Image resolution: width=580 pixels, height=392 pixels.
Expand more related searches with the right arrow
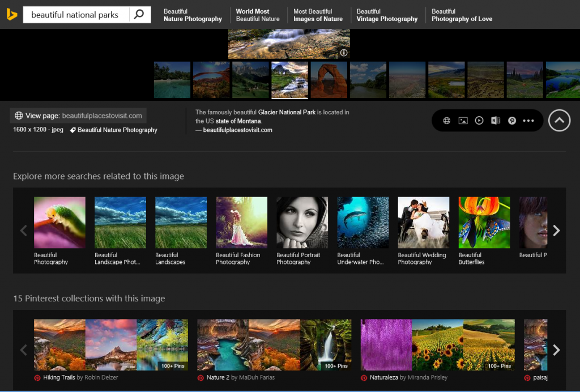click(556, 231)
